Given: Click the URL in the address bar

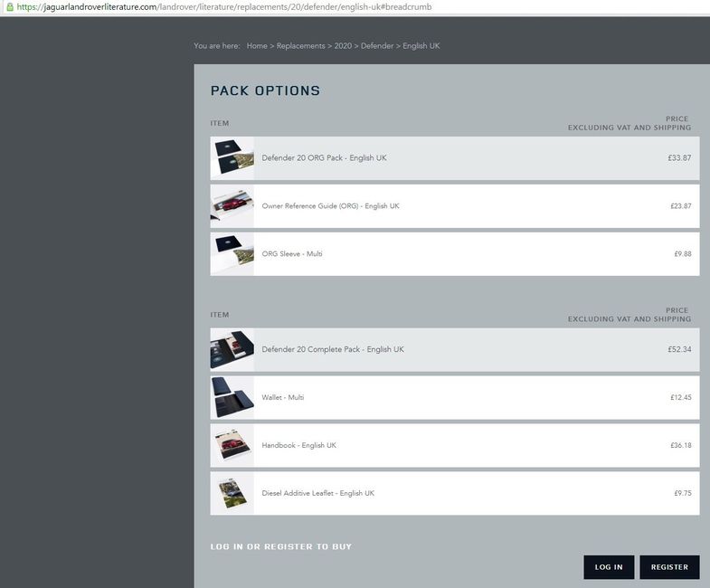Looking at the screenshot, I should [224, 7].
